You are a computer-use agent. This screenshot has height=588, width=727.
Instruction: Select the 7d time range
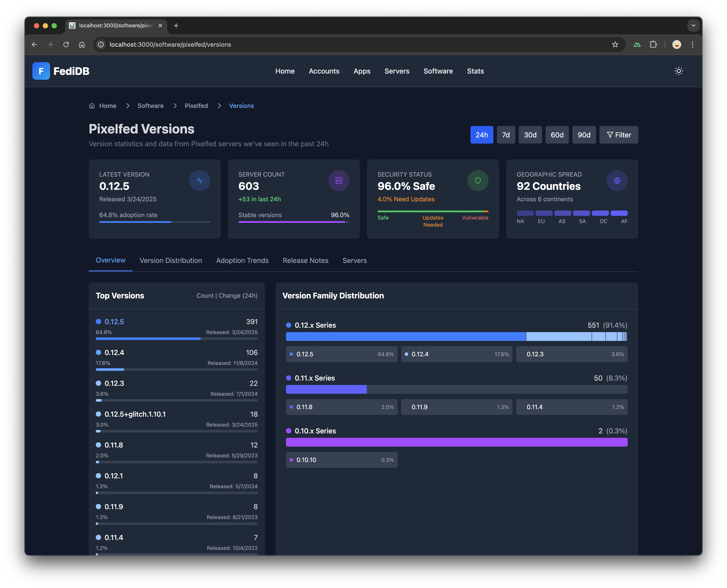point(505,135)
